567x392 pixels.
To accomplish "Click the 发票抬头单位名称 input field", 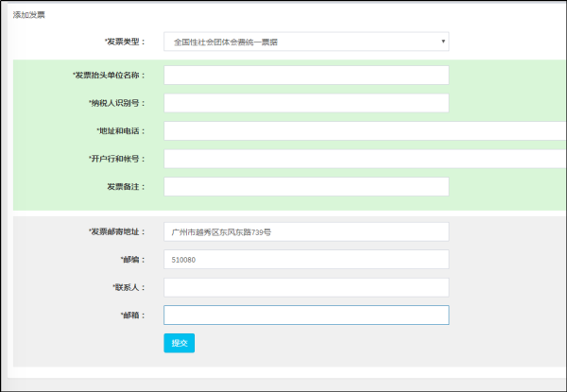I will 305,76.
